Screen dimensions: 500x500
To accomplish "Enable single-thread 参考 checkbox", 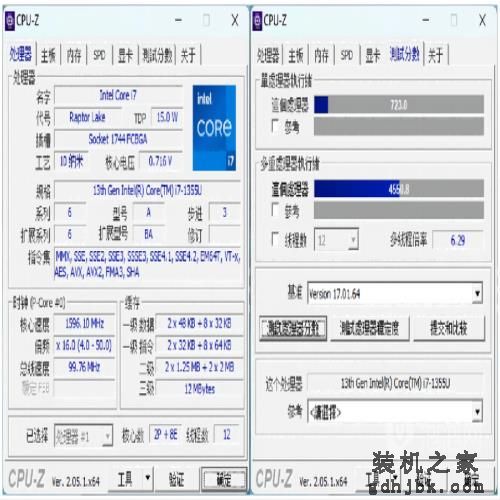I will pos(276,126).
